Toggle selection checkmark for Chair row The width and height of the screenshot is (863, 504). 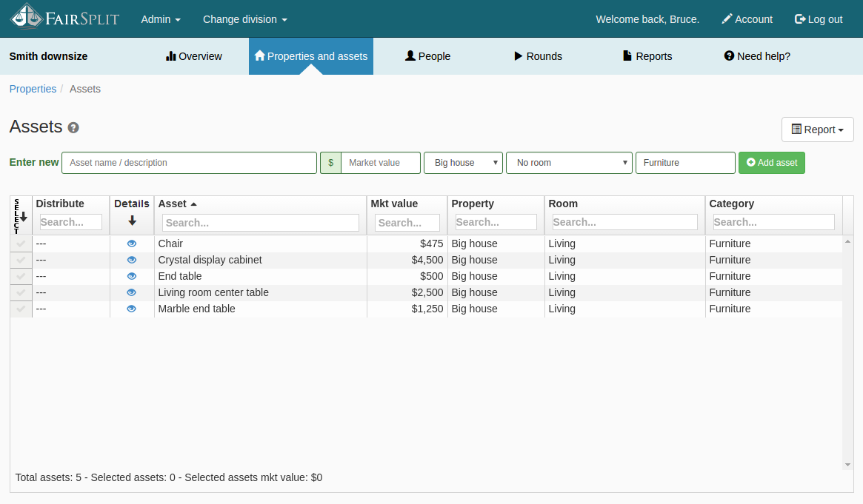click(21, 243)
